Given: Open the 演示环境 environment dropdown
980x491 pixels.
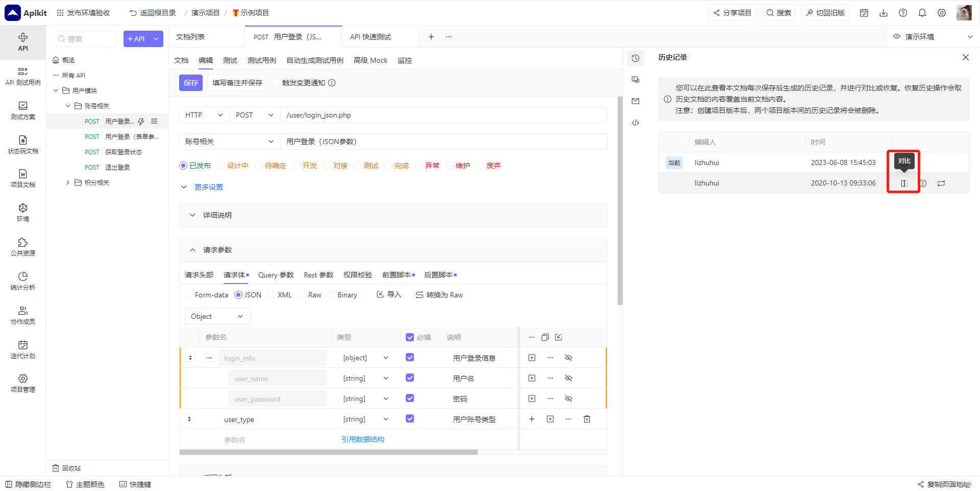Looking at the screenshot, I should [x=933, y=37].
